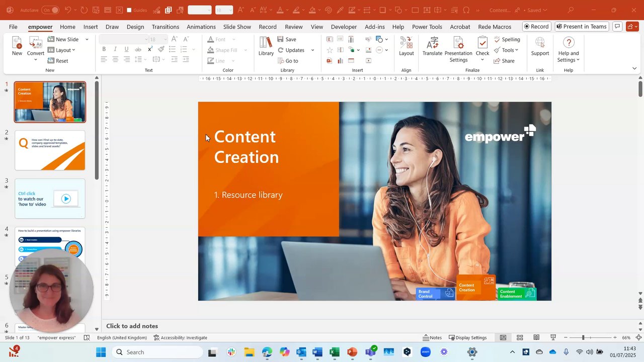
Task: Switch to the Power Tools tab
Action: coord(427,27)
